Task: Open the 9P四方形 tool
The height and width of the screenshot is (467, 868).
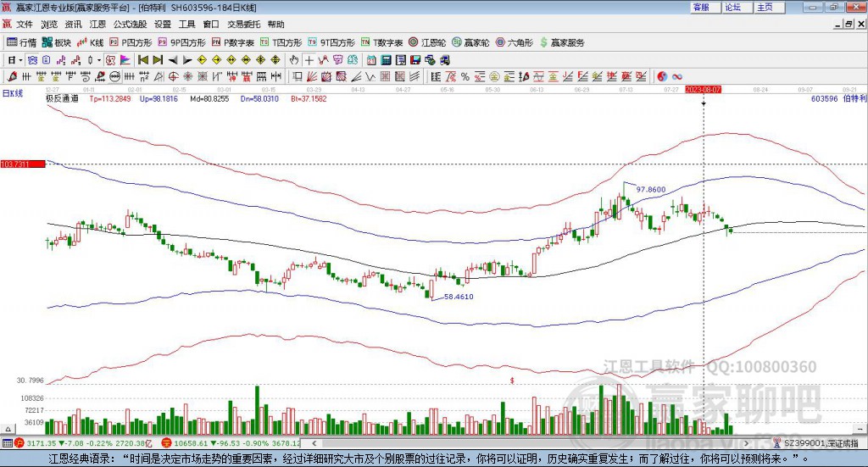Action: tap(181, 42)
